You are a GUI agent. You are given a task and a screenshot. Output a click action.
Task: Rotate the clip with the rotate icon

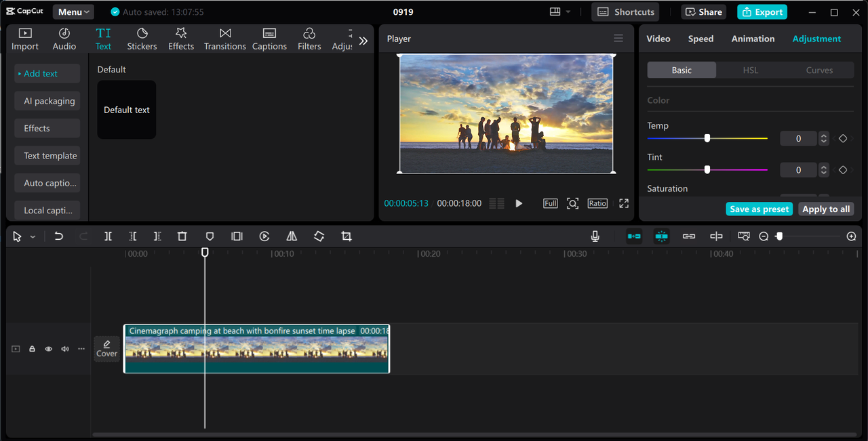coord(319,236)
